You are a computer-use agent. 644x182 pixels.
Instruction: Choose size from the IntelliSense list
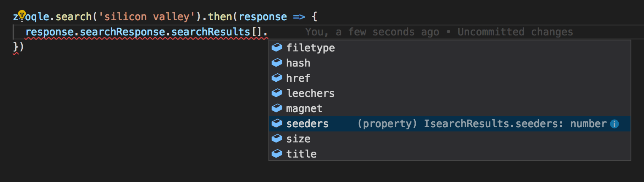click(298, 139)
